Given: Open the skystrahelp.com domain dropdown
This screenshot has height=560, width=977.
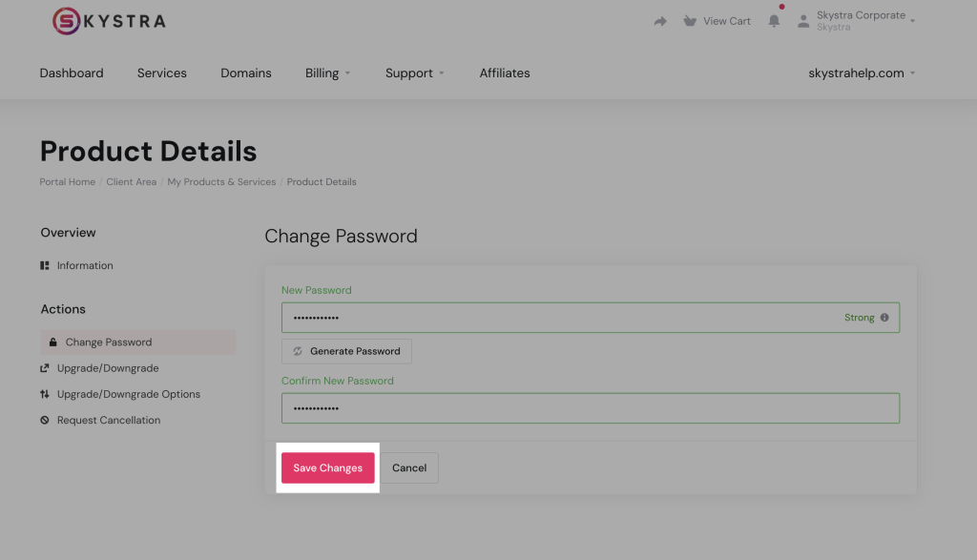Looking at the screenshot, I should pos(861,73).
